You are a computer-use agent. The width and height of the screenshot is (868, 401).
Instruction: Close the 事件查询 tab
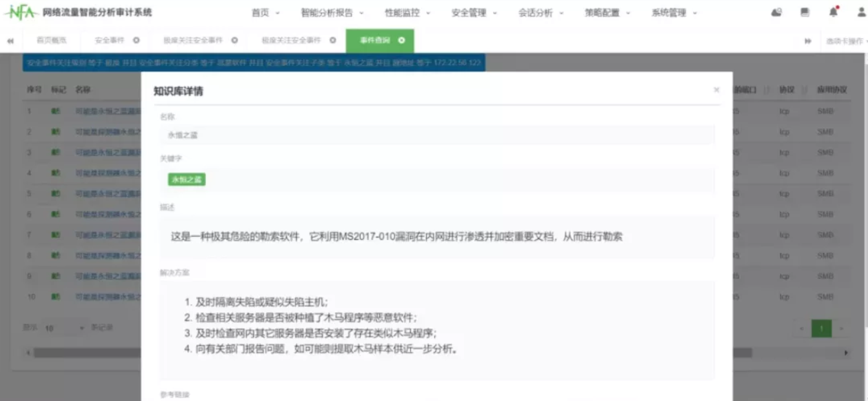pyautogui.click(x=402, y=40)
